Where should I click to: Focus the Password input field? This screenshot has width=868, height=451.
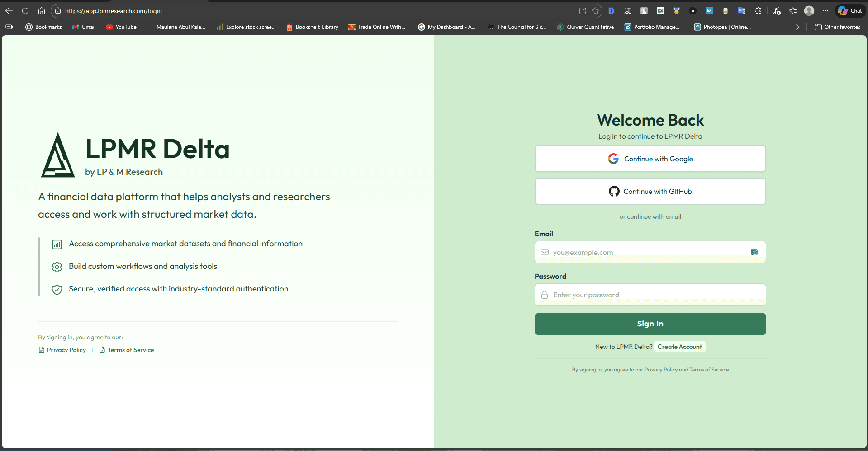[x=650, y=295]
